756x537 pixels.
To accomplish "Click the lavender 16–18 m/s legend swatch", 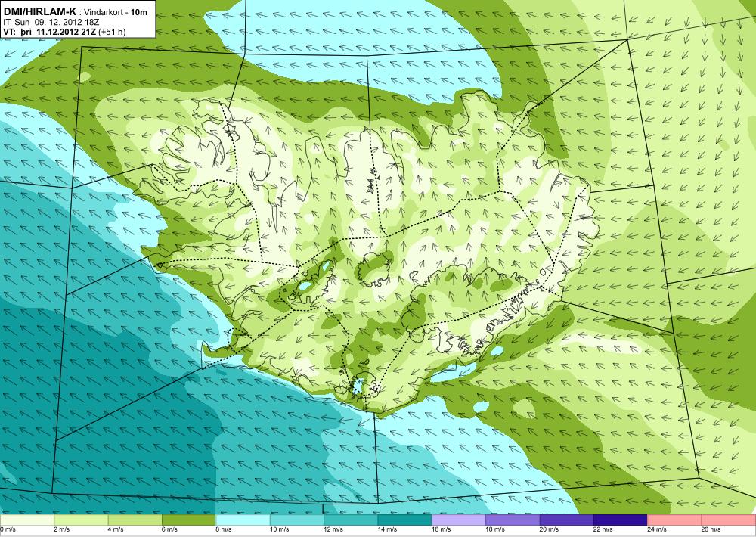I will [459, 520].
